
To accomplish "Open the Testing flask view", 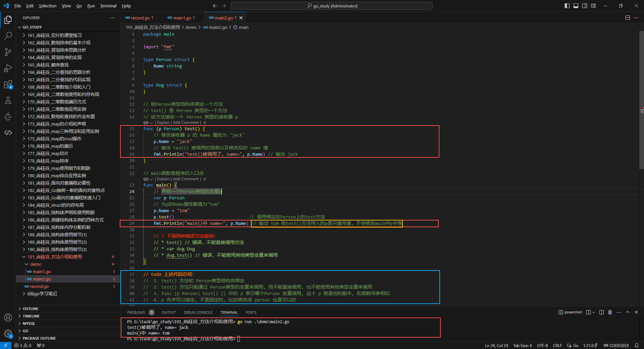I will pos(8,100).
